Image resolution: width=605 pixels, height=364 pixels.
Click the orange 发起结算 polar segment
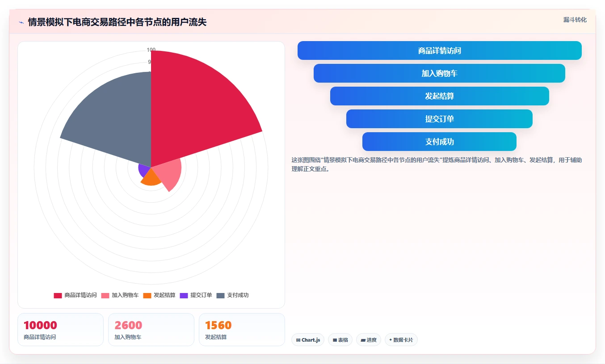point(150,178)
